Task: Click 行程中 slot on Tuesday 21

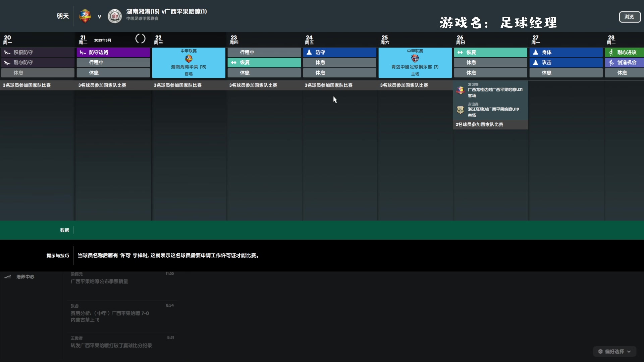Action: (113, 62)
